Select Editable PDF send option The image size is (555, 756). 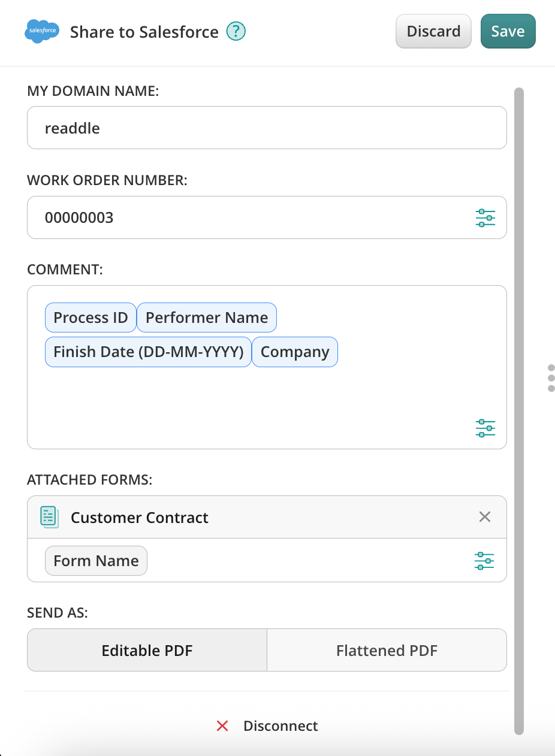click(147, 650)
